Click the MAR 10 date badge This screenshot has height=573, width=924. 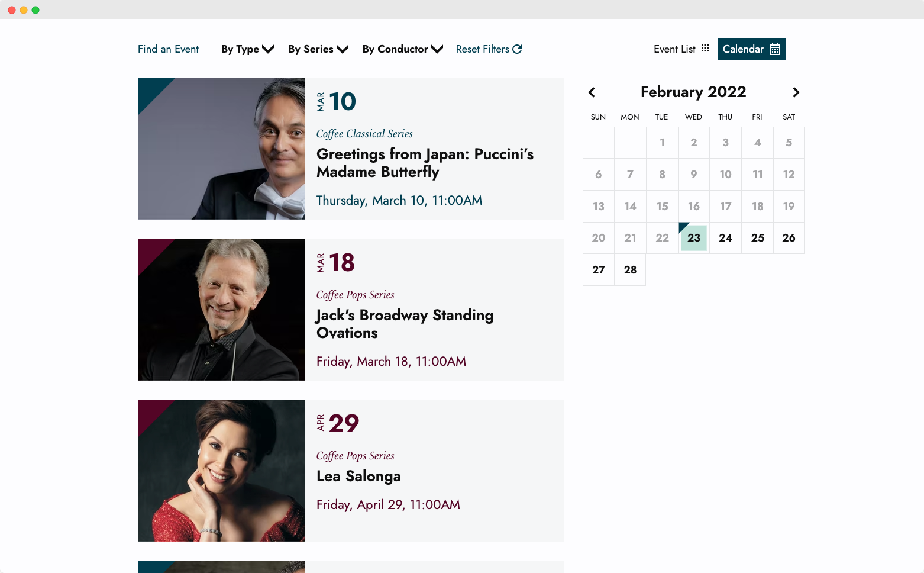(336, 102)
